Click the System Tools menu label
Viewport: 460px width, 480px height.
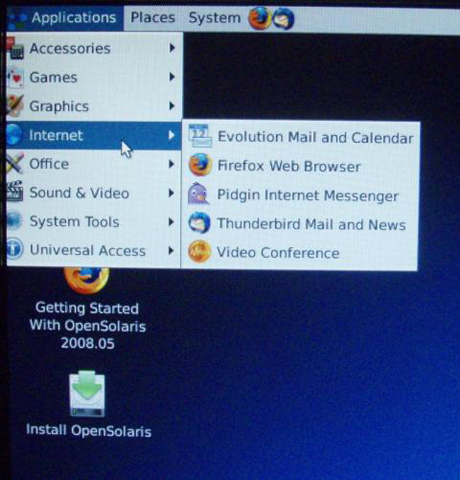[74, 222]
